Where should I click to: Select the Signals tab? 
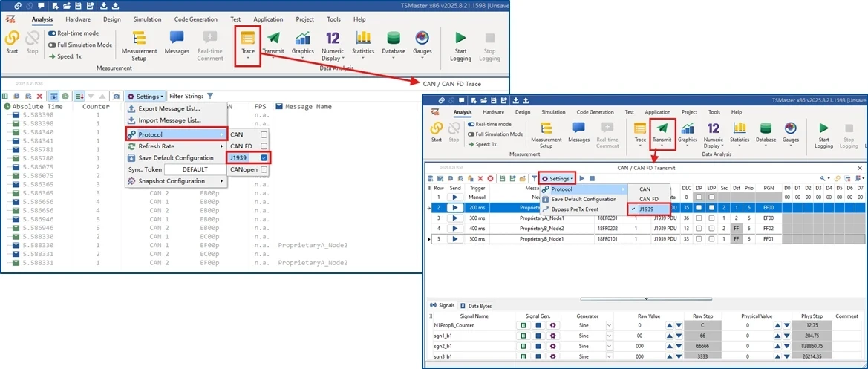pos(443,305)
